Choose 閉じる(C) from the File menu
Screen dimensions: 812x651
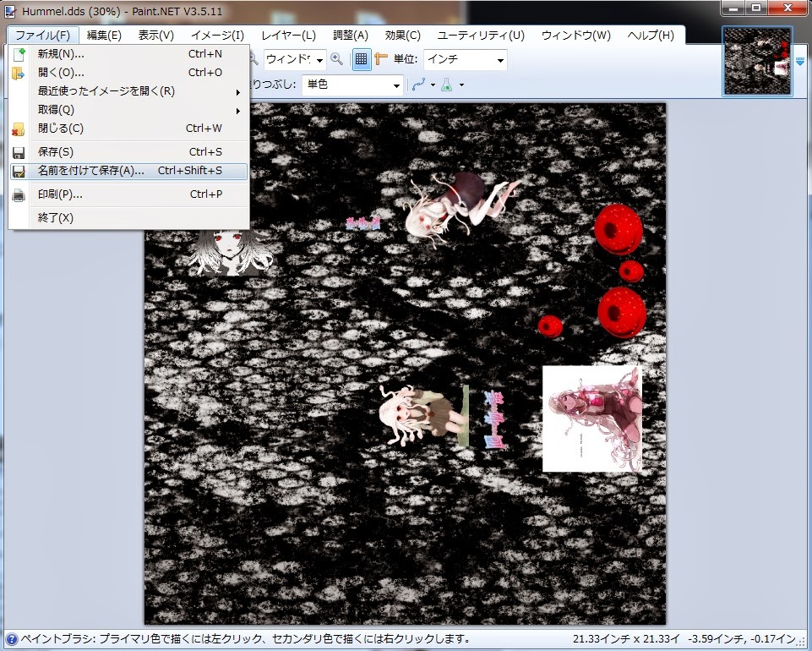[128, 129]
